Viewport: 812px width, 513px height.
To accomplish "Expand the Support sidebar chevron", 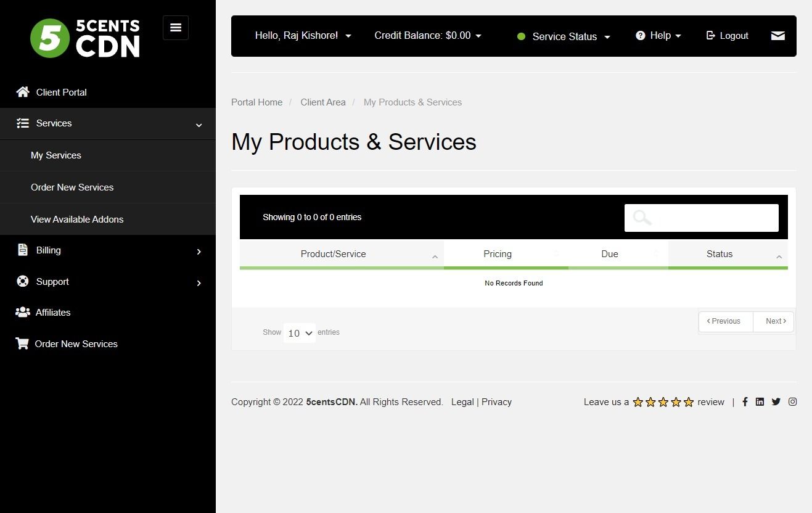I will (x=199, y=282).
